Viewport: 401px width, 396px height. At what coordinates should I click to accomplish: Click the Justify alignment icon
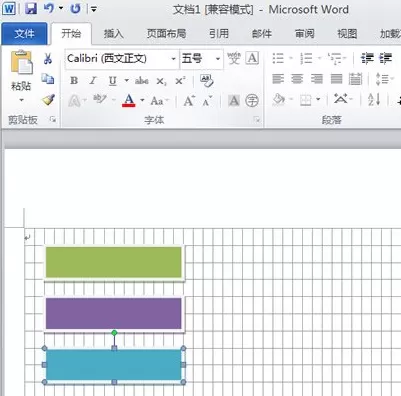[x=336, y=79]
